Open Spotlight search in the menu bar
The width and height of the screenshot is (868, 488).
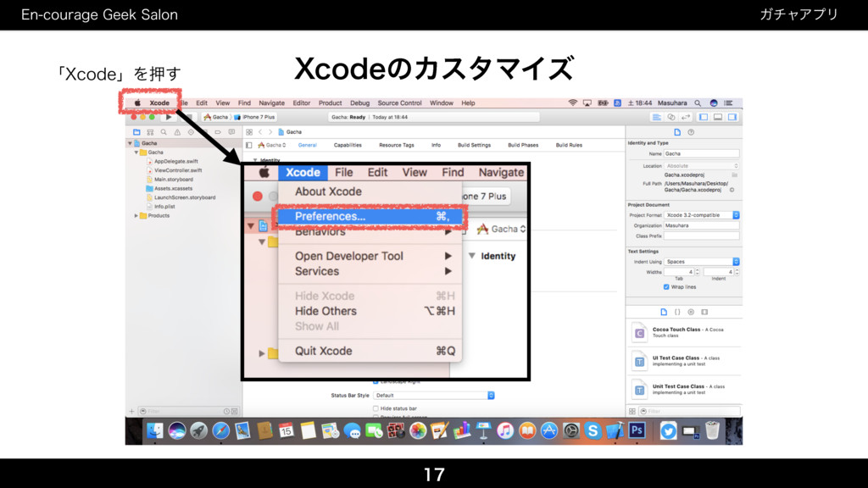698,103
